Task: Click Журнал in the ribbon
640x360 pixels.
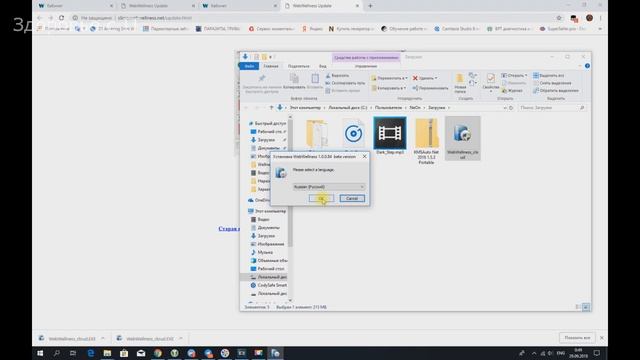Action: 512,90
